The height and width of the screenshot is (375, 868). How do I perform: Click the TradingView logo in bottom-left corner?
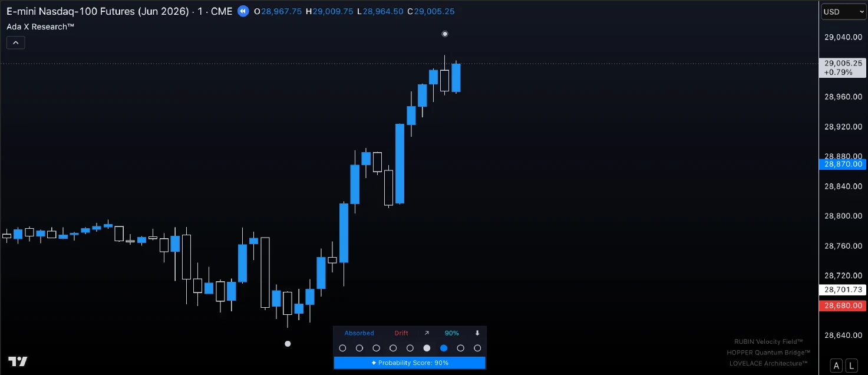click(18, 361)
